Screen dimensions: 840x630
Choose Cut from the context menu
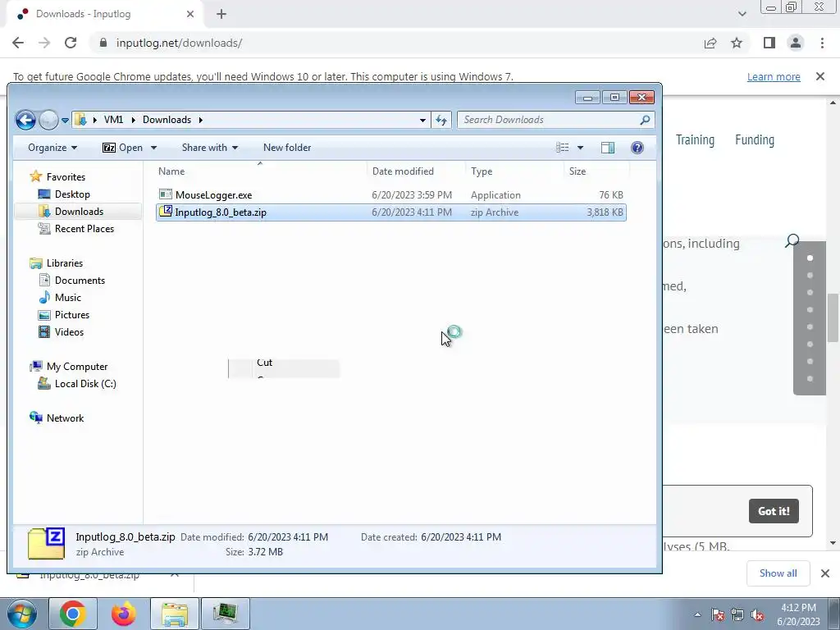coord(265,363)
